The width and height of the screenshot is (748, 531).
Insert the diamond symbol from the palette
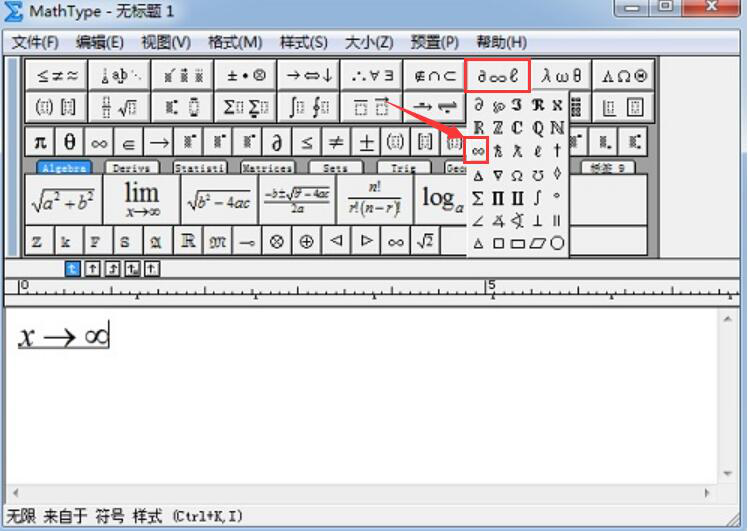coord(557,174)
